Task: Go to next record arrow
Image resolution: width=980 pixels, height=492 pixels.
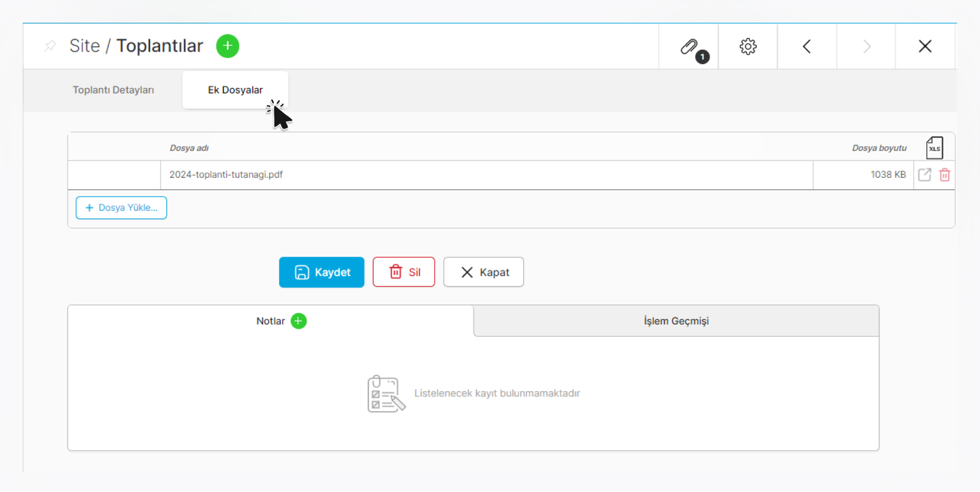Action: tap(866, 47)
